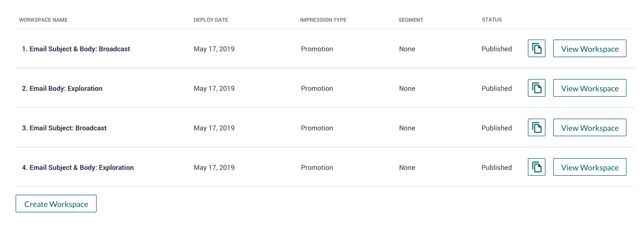View Workspace for Email Subject & Body: Broadcast
Viewport: 644px width, 227px height.
(x=590, y=48)
